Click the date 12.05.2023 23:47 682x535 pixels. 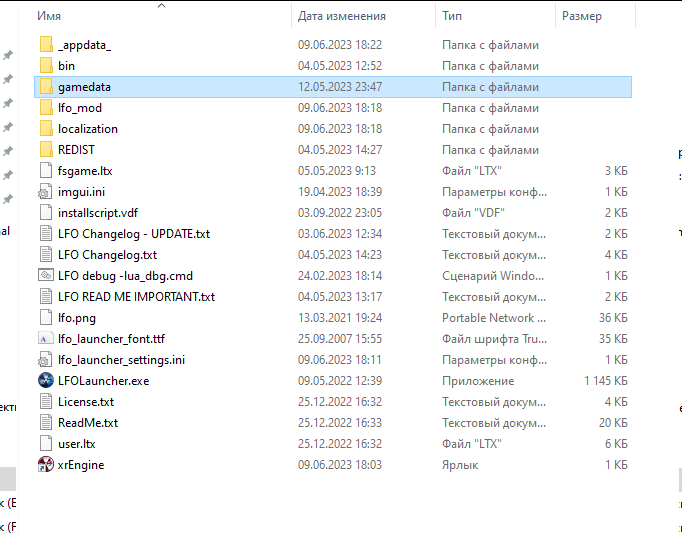pyautogui.click(x=340, y=87)
